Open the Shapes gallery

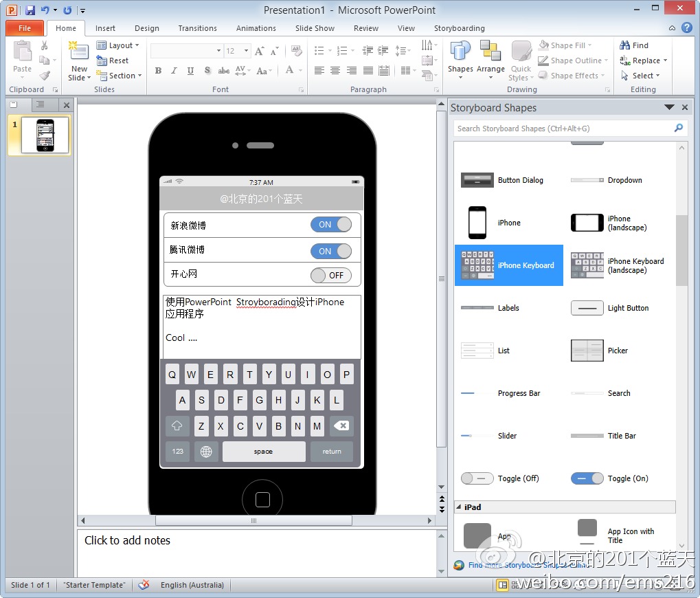(x=460, y=60)
